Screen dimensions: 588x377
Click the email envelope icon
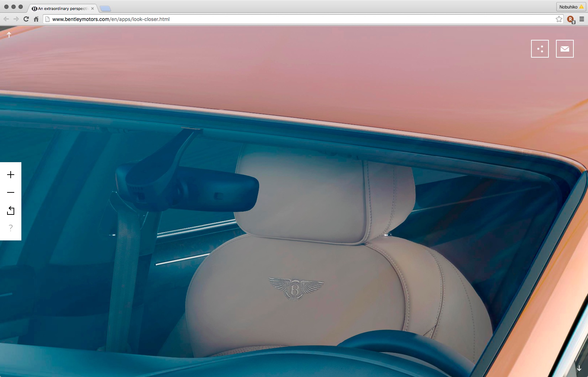565,49
